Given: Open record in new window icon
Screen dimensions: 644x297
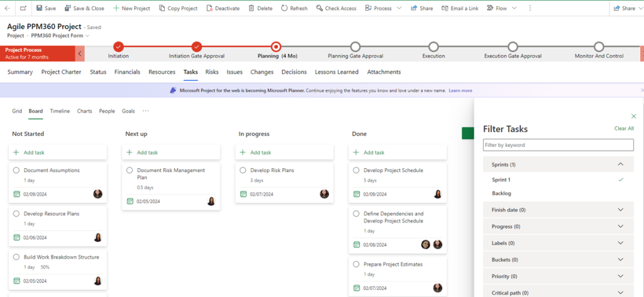Looking at the screenshot, I should (x=23, y=8).
